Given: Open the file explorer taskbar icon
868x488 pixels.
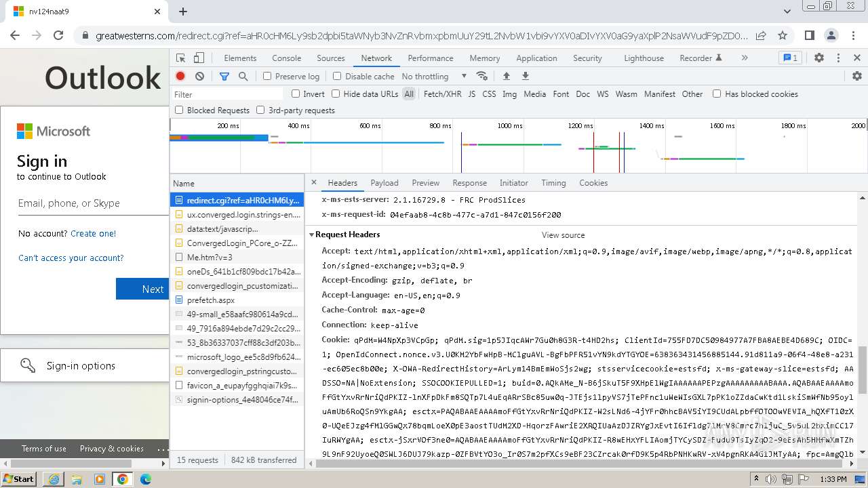Looking at the screenshot, I should tap(77, 479).
